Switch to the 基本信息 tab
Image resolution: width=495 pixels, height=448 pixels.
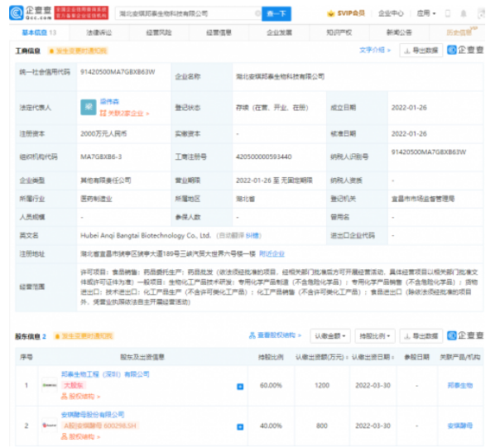pos(39,32)
